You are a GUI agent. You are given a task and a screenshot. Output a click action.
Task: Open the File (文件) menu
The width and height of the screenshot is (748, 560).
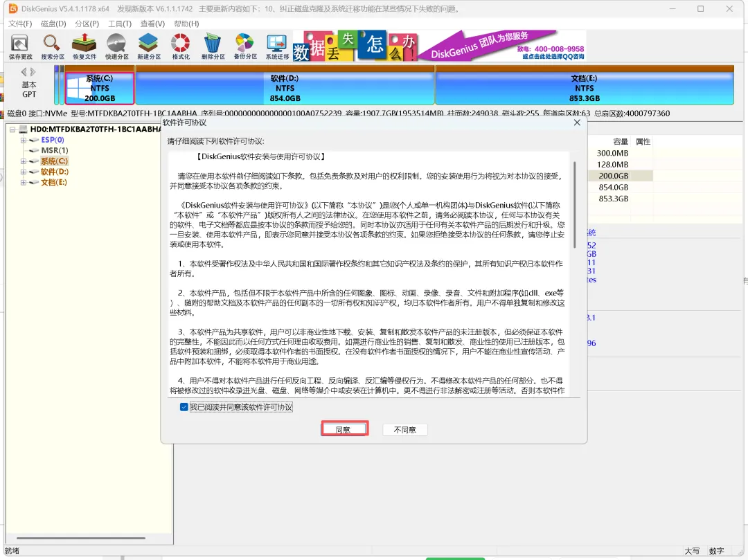click(20, 24)
